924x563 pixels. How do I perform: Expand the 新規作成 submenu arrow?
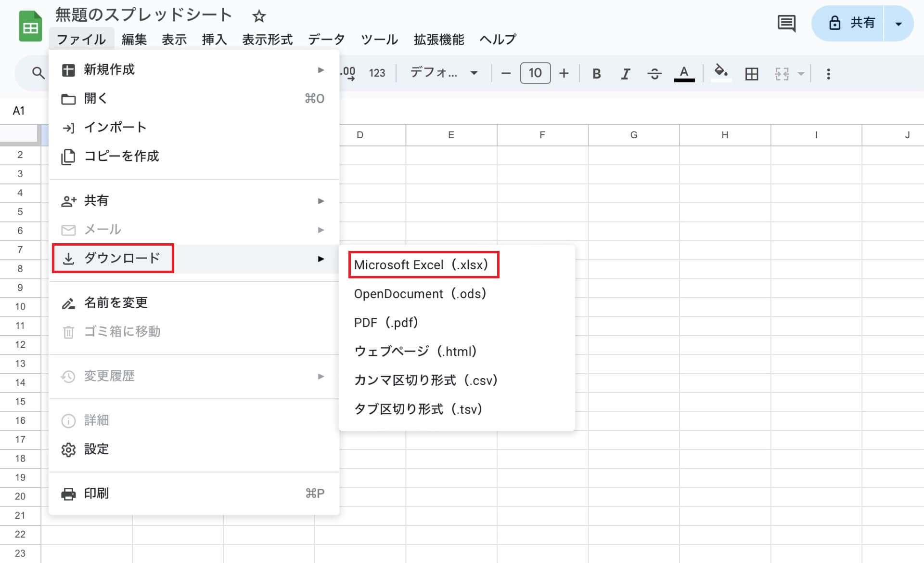coord(321,70)
